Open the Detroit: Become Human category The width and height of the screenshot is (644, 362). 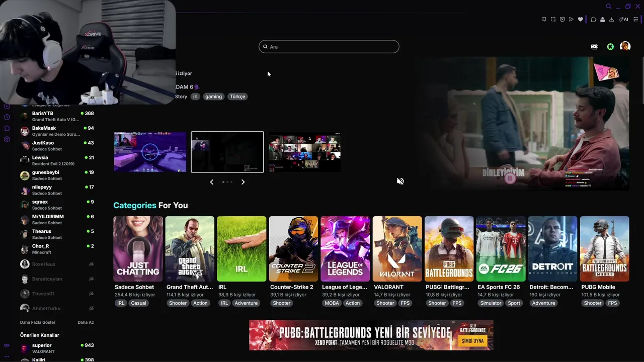pyautogui.click(x=552, y=249)
